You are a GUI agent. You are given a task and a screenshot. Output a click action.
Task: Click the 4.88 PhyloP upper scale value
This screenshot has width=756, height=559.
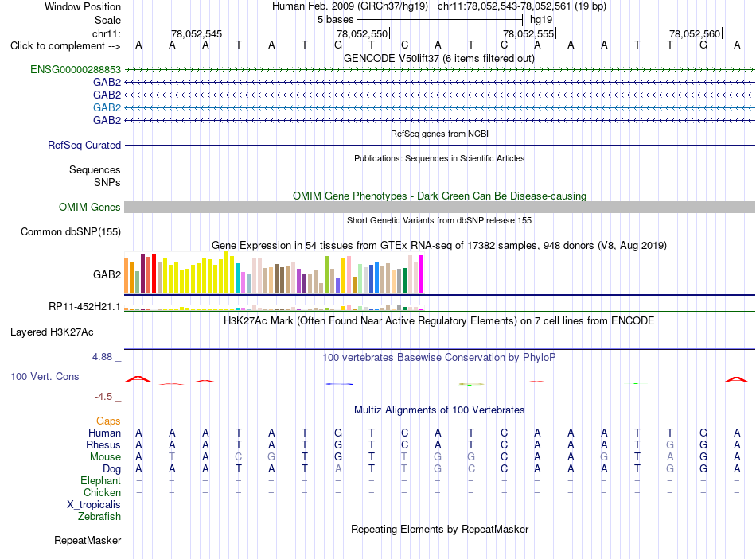[x=102, y=357]
